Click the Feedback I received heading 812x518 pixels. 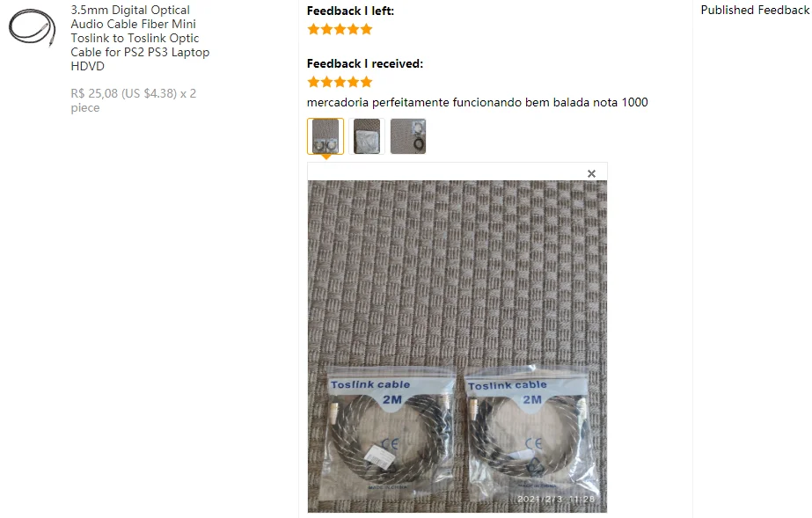pos(365,63)
